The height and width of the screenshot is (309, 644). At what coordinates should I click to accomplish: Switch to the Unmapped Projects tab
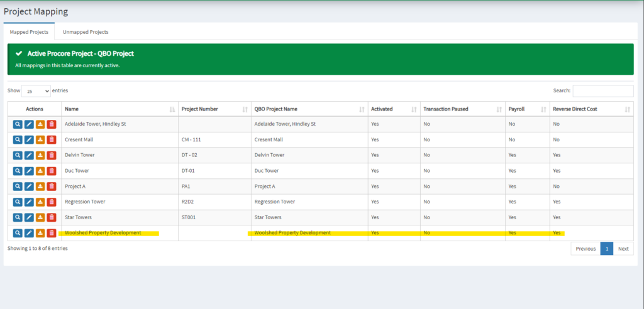(x=86, y=32)
